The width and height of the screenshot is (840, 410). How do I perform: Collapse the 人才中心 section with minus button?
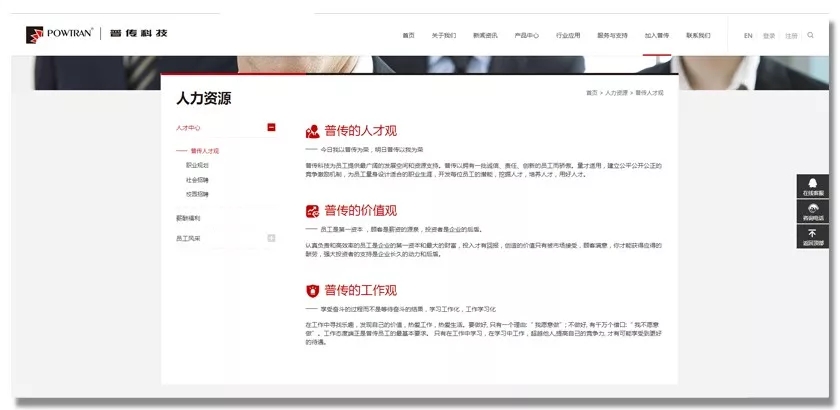[x=271, y=127]
